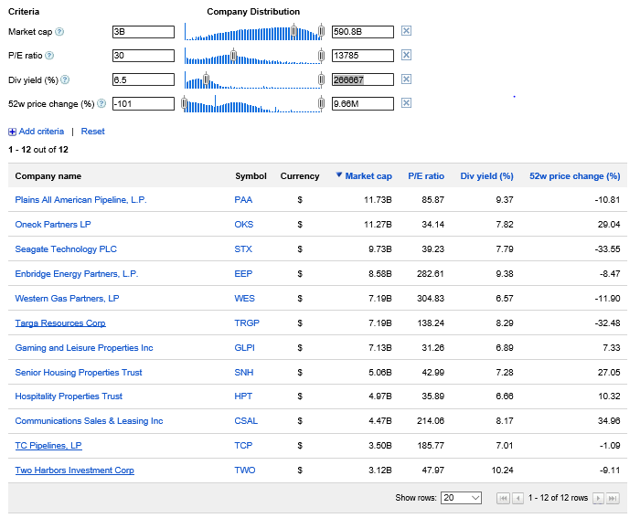Remove the Market cap criterion
640x518 pixels.
tap(406, 32)
